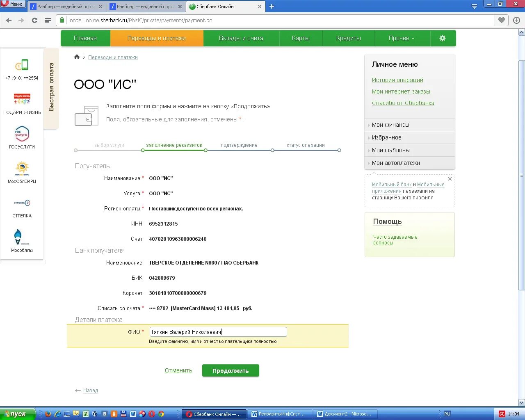The height and width of the screenshot is (420, 525).
Task: Open settings via the gear icon
Action: click(x=443, y=38)
